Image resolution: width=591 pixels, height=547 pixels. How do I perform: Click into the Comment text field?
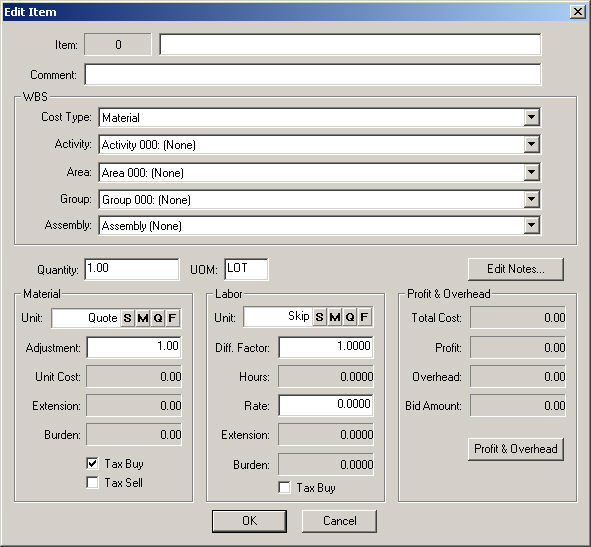click(313, 75)
